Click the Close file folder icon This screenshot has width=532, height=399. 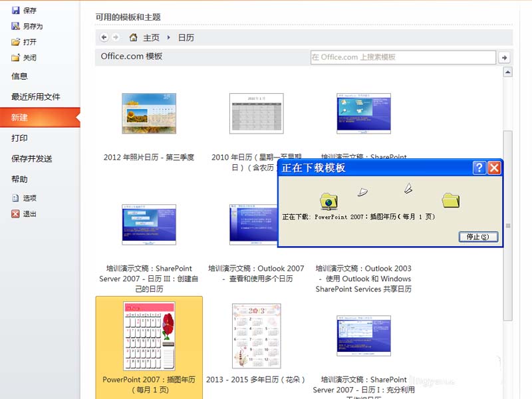(x=15, y=58)
